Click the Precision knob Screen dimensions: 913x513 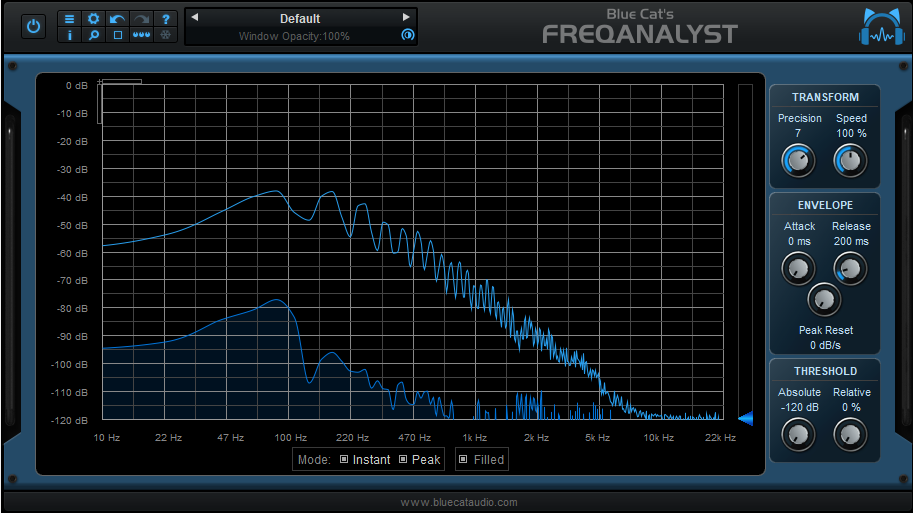click(798, 161)
